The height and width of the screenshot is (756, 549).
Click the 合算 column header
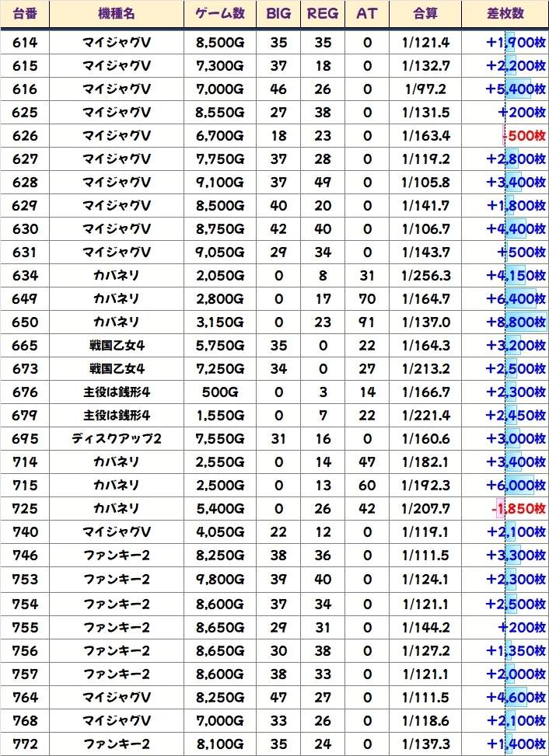pos(425,14)
